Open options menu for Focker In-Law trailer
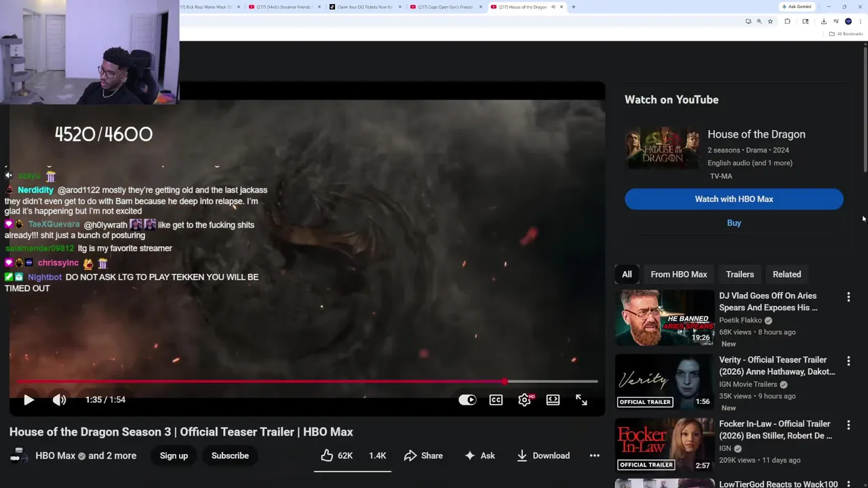The image size is (868, 488). click(x=848, y=425)
